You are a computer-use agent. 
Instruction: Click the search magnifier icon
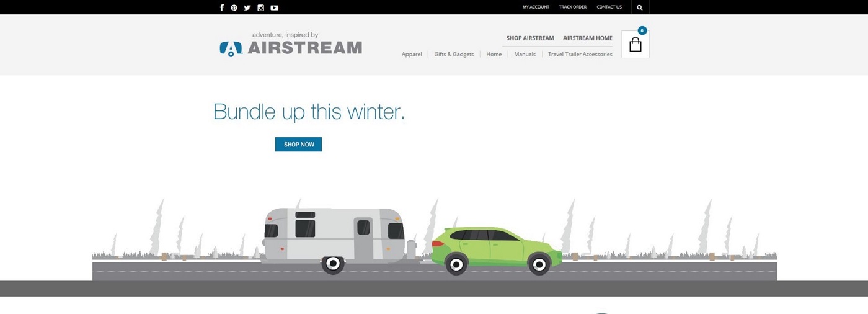click(x=640, y=7)
